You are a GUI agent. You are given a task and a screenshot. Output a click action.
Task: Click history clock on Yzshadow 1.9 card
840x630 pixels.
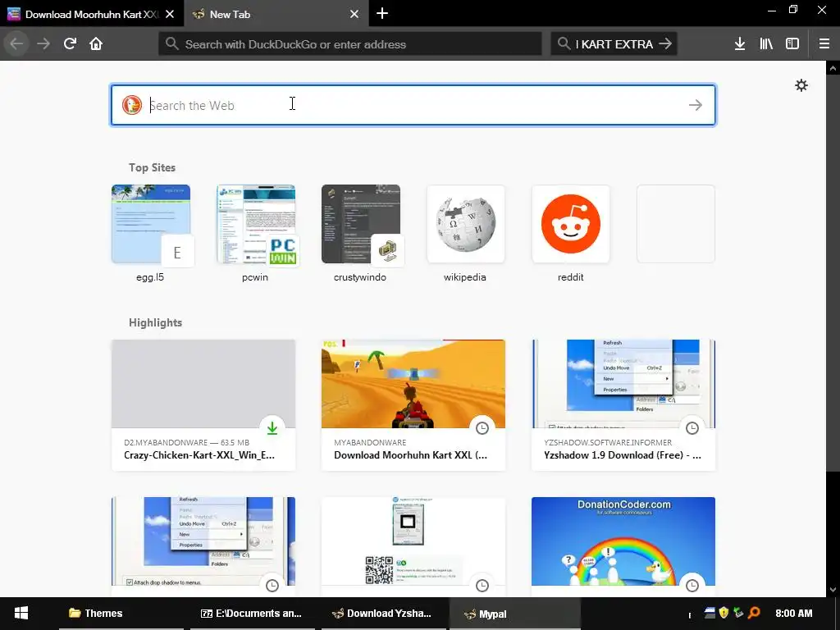tap(692, 428)
